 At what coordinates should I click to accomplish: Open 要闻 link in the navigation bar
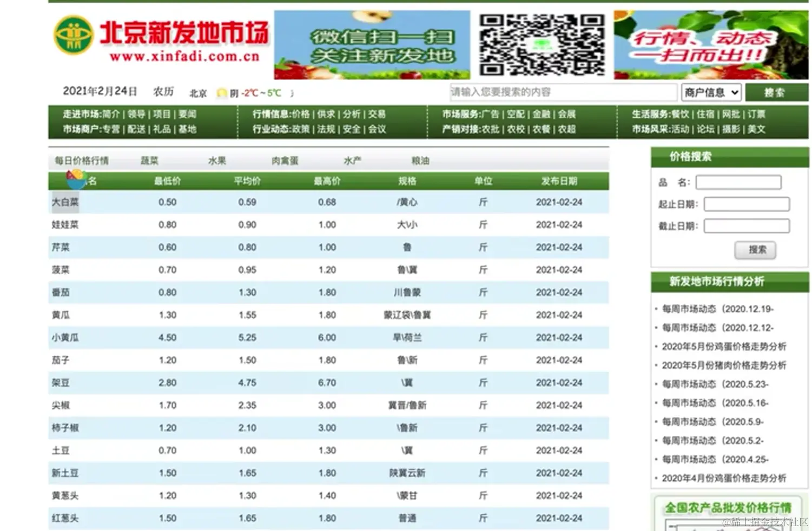187,114
